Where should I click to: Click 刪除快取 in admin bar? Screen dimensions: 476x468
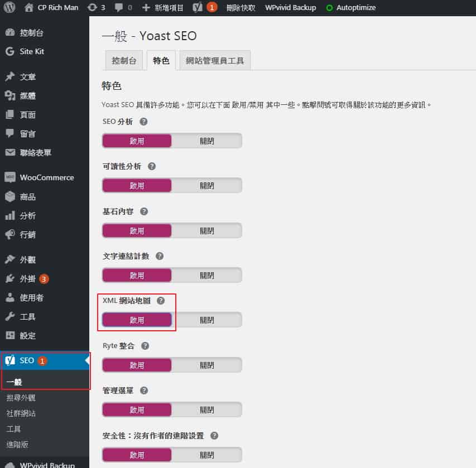pyautogui.click(x=241, y=8)
